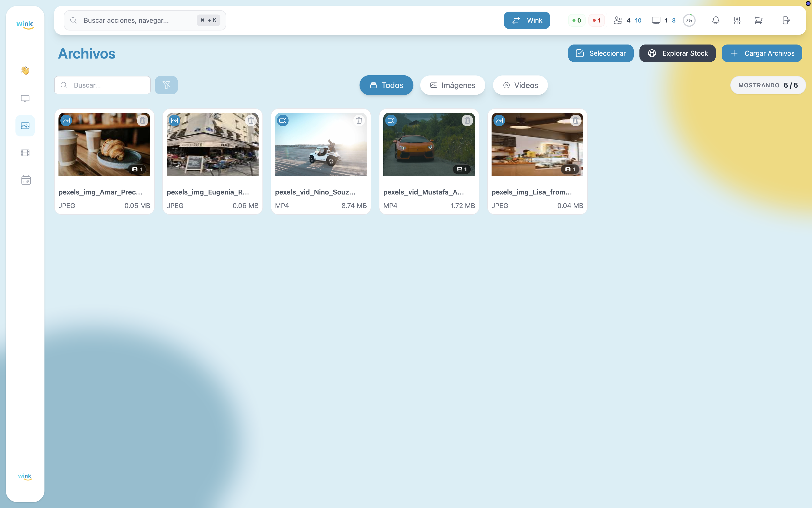812x508 pixels.
Task: Click image type badge on pexels_img_Eugenia_R card
Action: pos(174,120)
